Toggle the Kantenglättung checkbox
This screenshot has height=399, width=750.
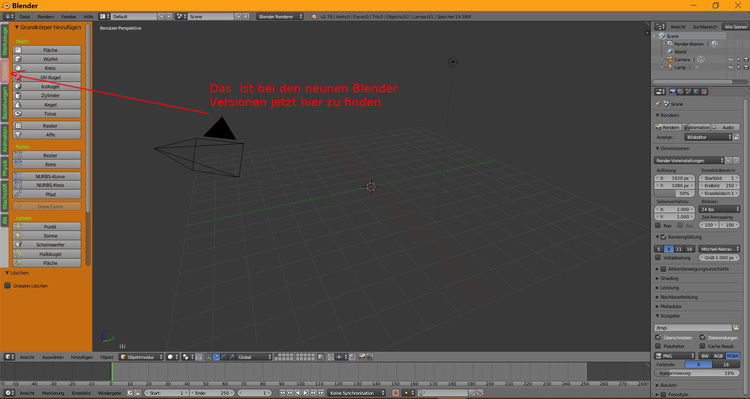[x=663, y=237]
